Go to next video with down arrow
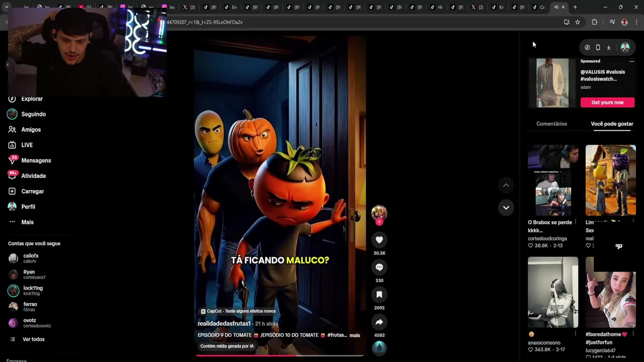 [506, 207]
